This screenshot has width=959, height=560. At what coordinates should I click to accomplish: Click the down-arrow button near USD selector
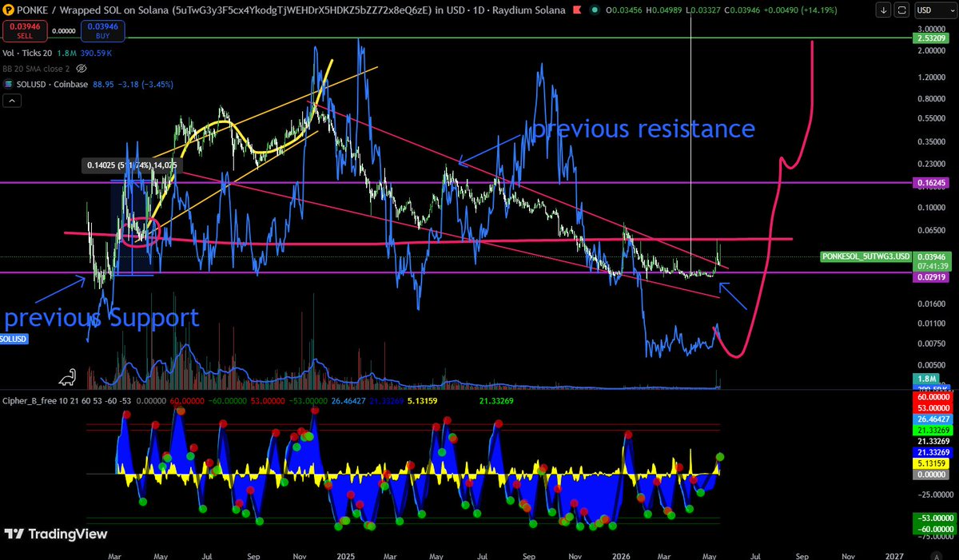[x=881, y=10]
